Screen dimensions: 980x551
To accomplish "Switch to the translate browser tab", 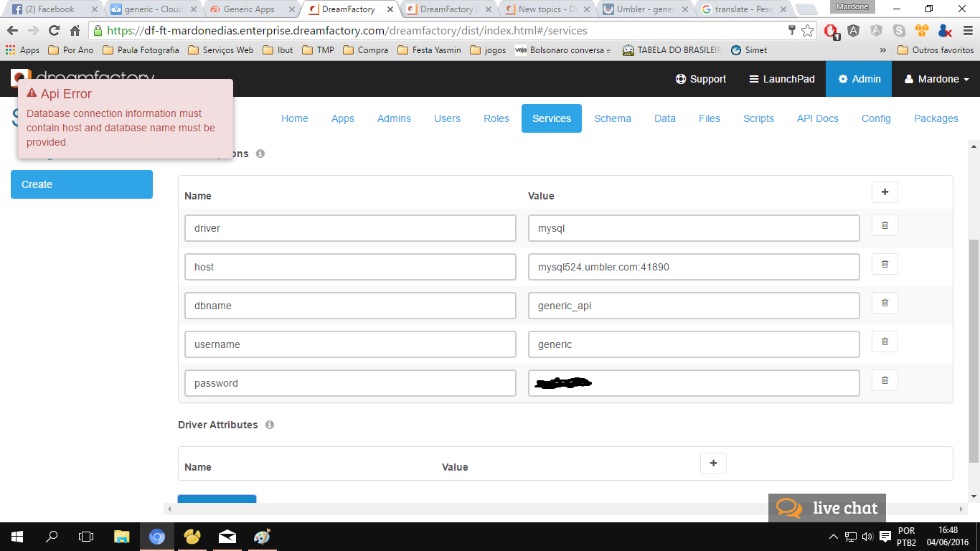I will point(742,9).
